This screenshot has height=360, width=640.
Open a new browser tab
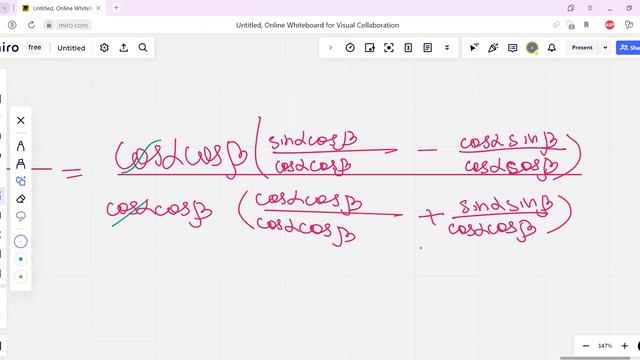pos(116,8)
